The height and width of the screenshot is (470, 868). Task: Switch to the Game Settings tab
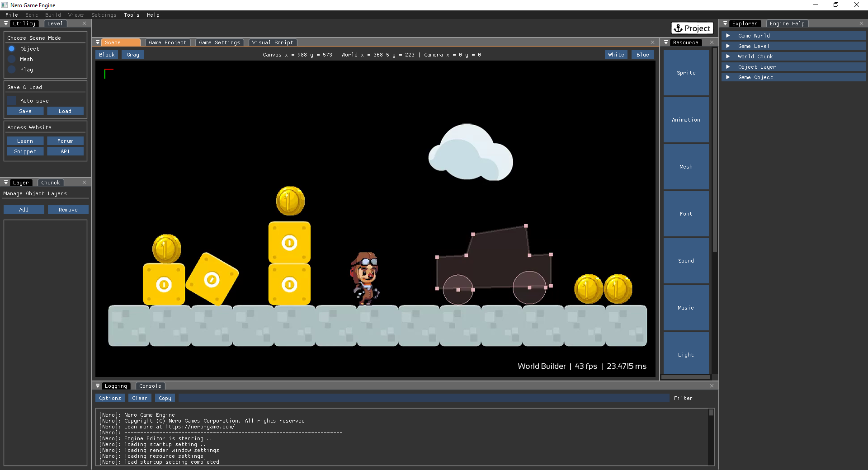(219, 42)
